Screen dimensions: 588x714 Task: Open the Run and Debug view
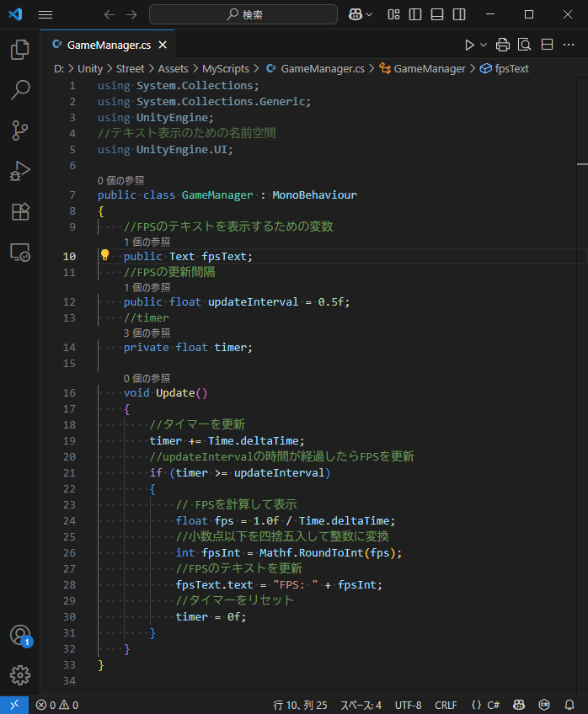click(20, 171)
